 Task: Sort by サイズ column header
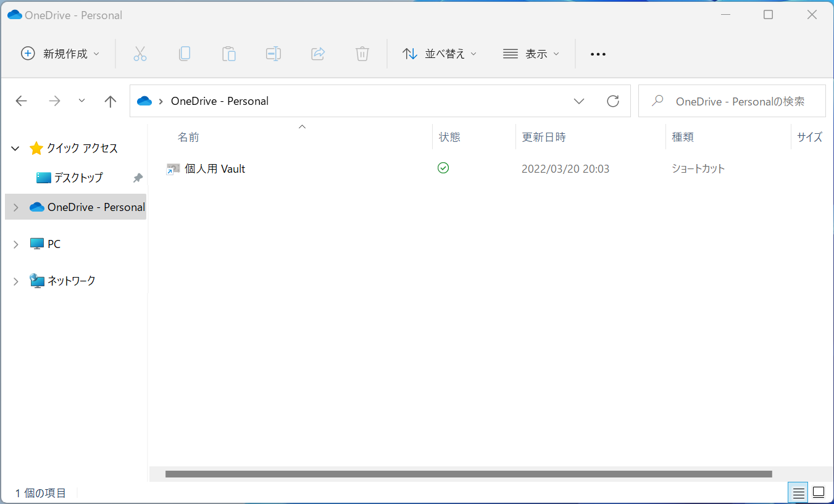[x=810, y=137]
